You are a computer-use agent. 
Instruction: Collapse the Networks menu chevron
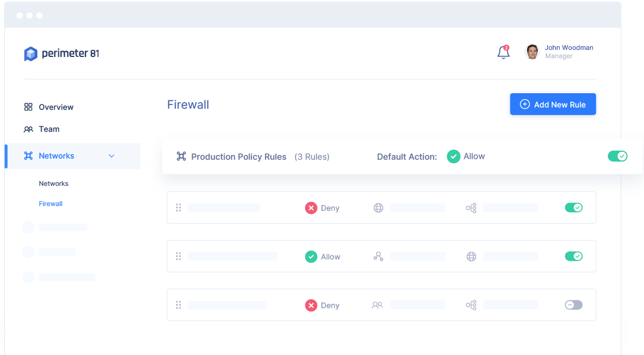(111, 156)
